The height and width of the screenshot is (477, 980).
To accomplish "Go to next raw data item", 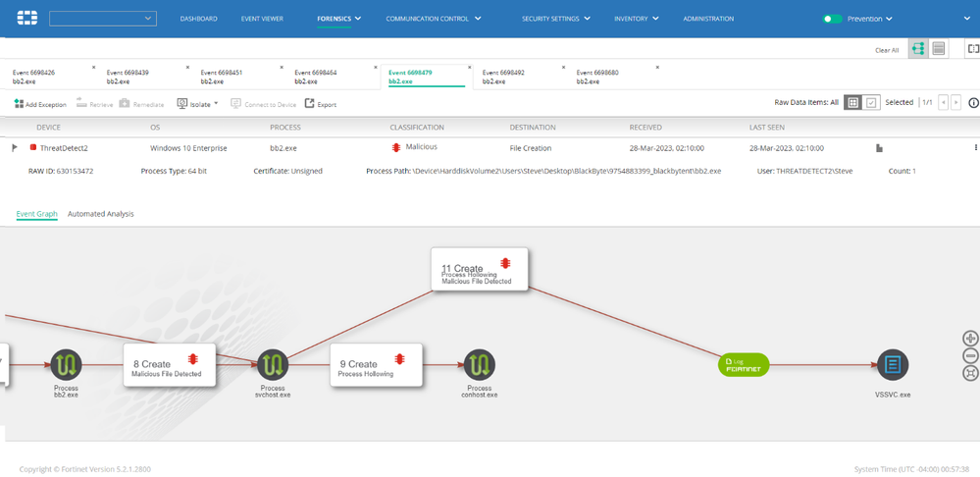I will 955,102.
